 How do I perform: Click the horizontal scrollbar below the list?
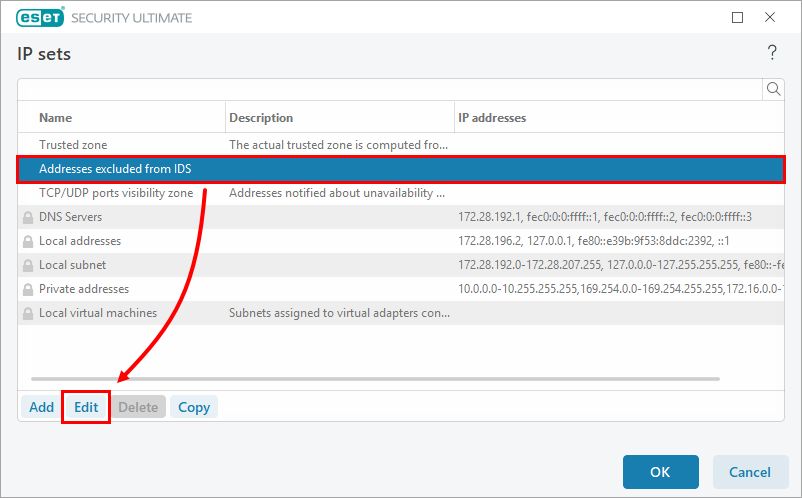coord(375,378)
